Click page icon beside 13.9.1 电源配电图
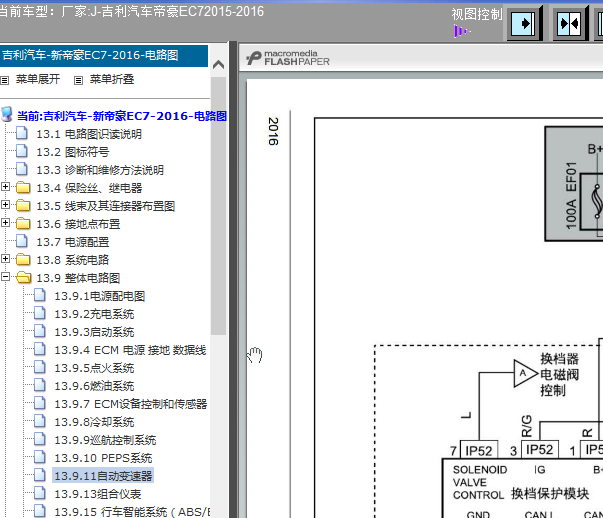The height and width of the screenshot is (518, 603). pos(41,296)
